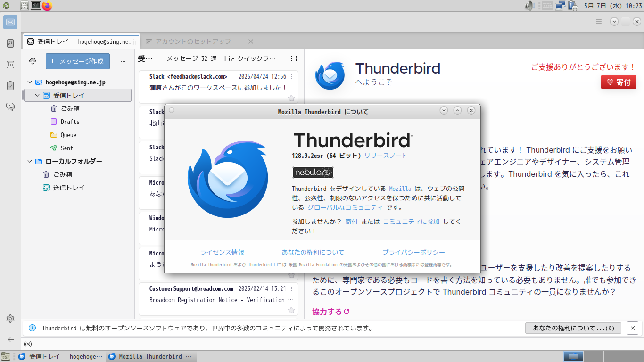Screen dimensions: 644x362
Task: Open the Tasks space icon
Action: tap(10, 86)
